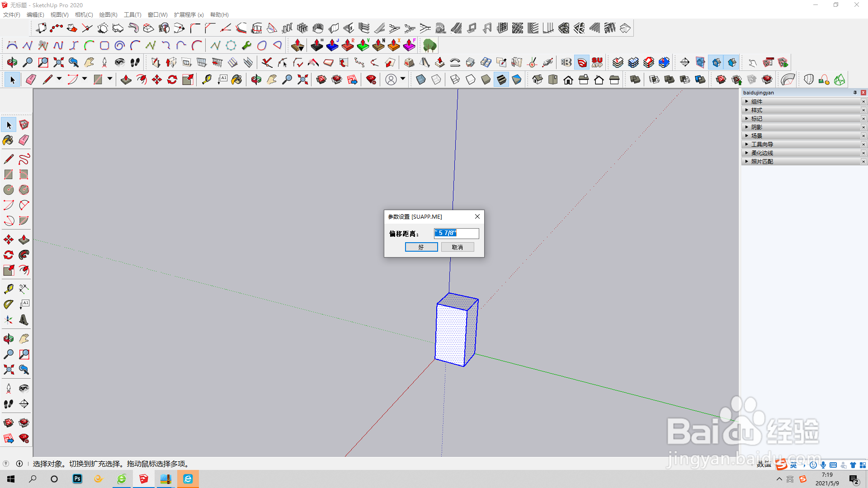868x488 pixels.
Task: Toggle X-ray face style
Action: tap(421, 80)
